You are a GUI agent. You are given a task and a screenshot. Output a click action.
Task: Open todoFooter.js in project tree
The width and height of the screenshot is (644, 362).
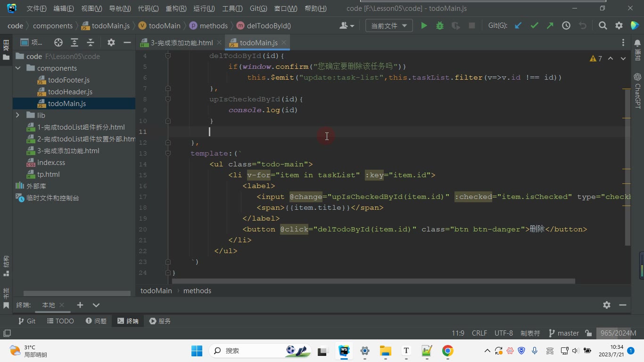pos(68,80)
